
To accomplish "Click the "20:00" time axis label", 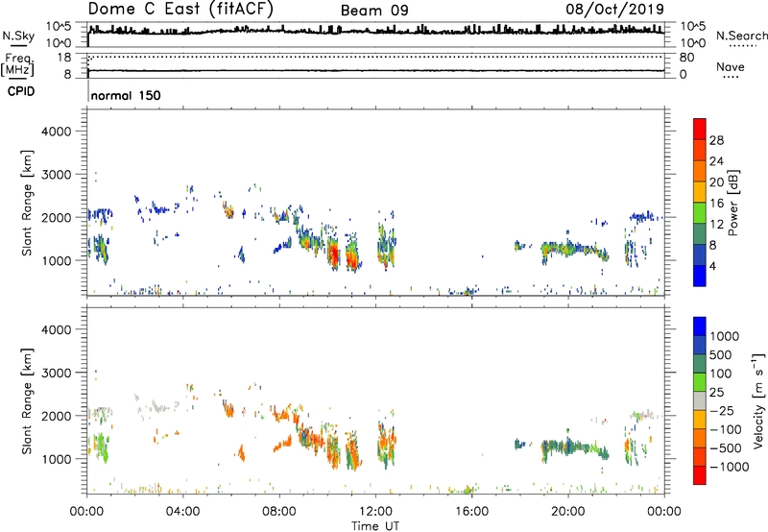I will click(x=567, y=512).
